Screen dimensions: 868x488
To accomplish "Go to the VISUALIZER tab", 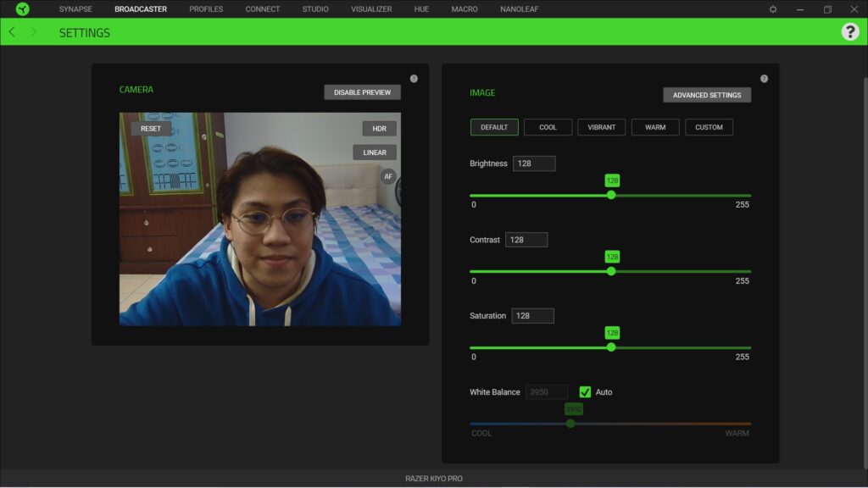I will pyautogui.click(x=371, y=9).
